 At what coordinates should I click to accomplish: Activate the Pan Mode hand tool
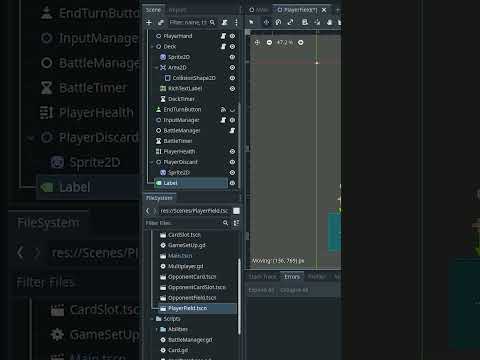click(329, 22)
